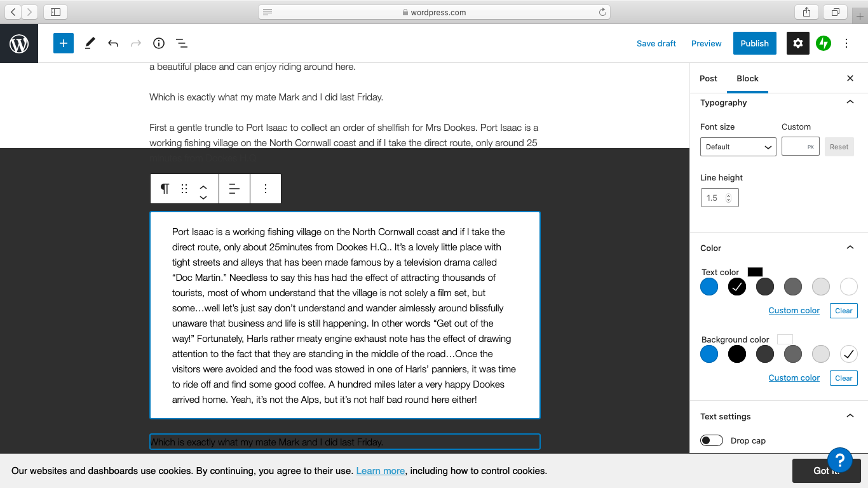Open the settings gear panel
This screenshot has height=488, width=868.
(798, 43)
